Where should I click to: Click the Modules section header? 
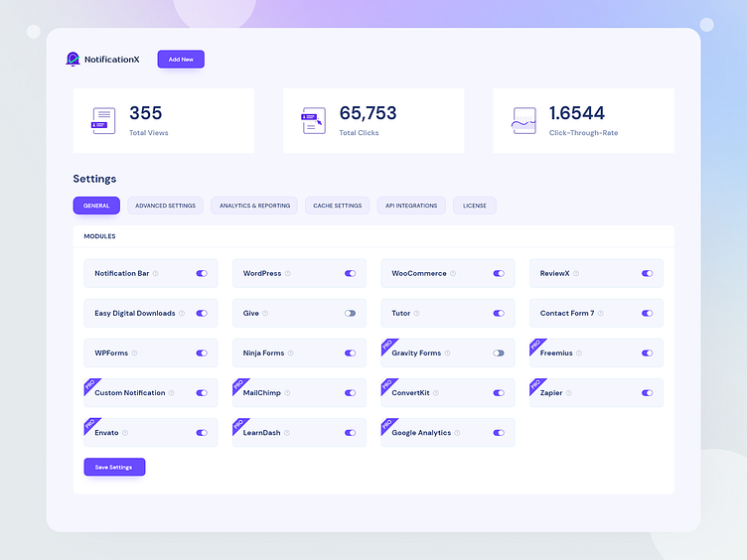coord(99,236)
